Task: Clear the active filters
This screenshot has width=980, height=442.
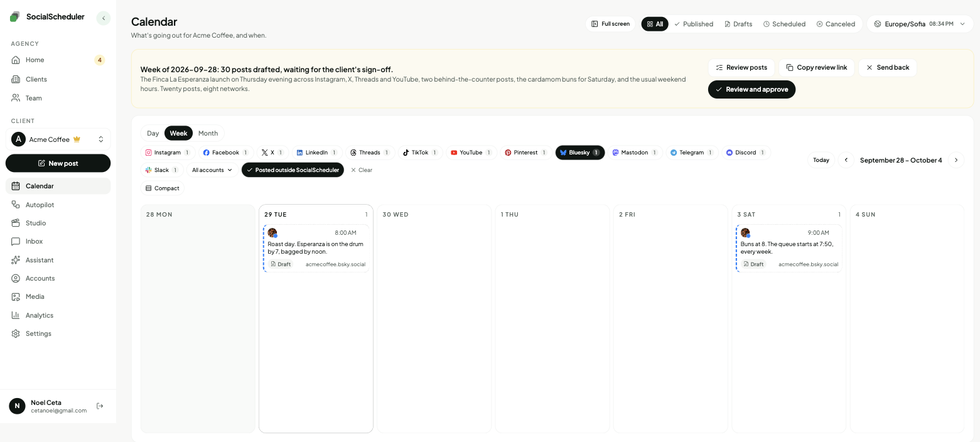Action: point(361,170)
